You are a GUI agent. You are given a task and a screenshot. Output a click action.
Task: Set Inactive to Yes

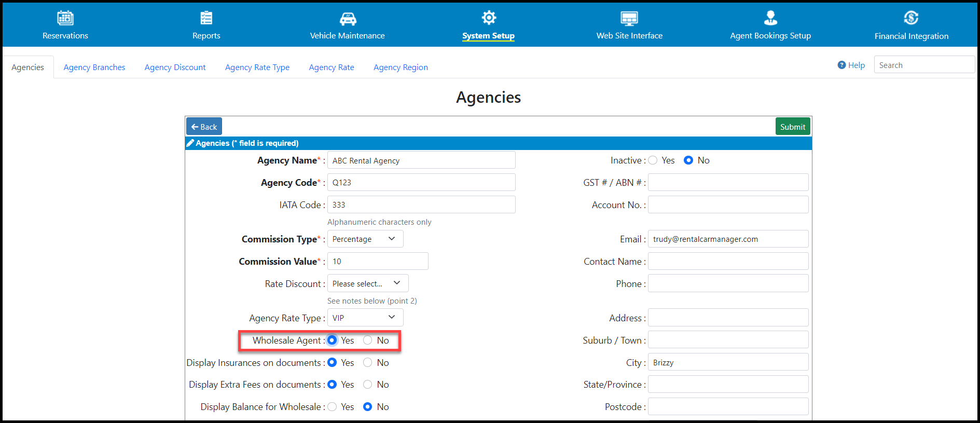coord(653,160)
